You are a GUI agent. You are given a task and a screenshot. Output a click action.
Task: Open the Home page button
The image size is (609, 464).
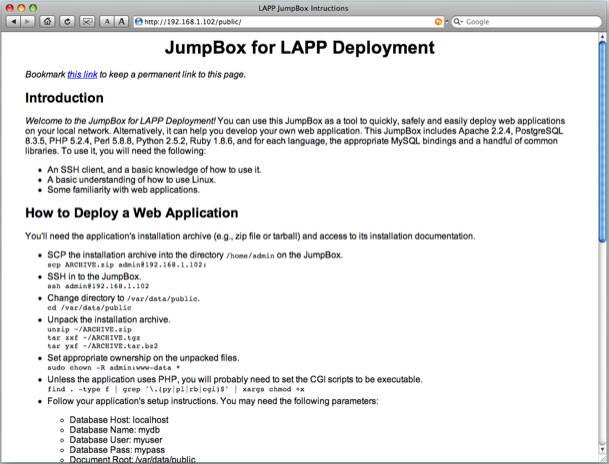[47, 21]
